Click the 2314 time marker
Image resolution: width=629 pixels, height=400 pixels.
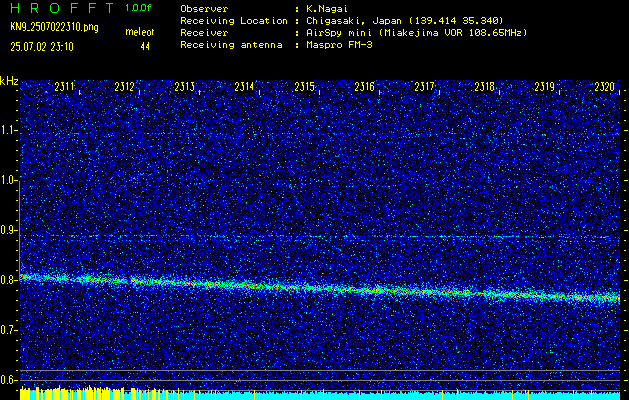(244, 87)
